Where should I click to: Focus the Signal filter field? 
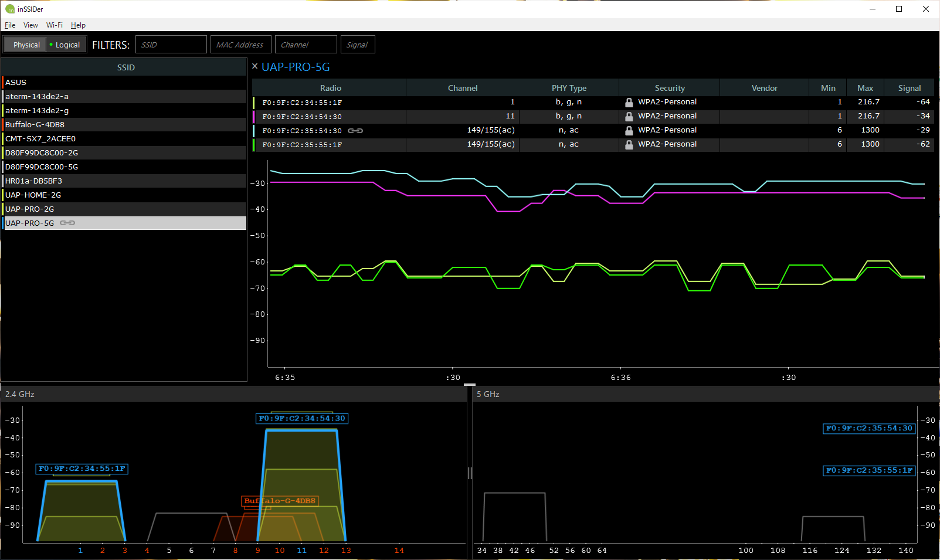point(358,45)
